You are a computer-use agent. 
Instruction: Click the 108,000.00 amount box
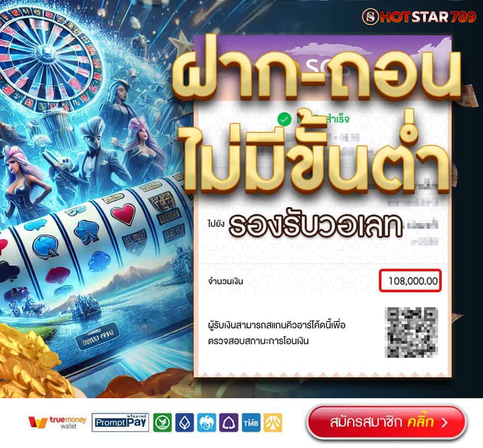tap(410, 281)
